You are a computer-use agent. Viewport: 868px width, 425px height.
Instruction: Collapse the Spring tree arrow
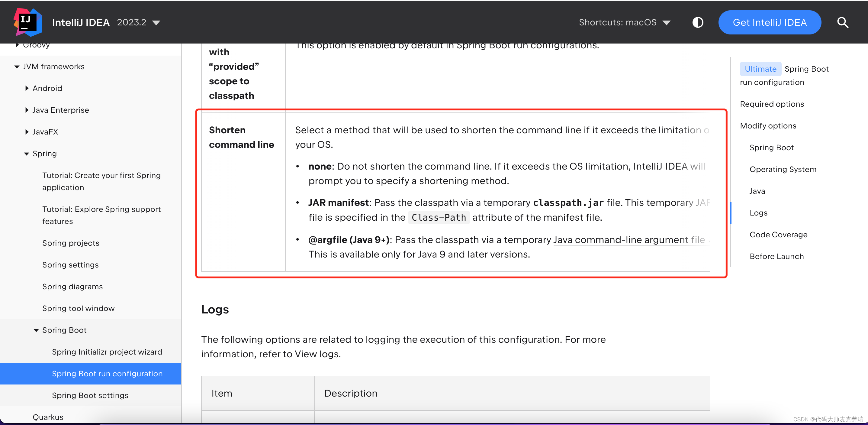[27, 154]
